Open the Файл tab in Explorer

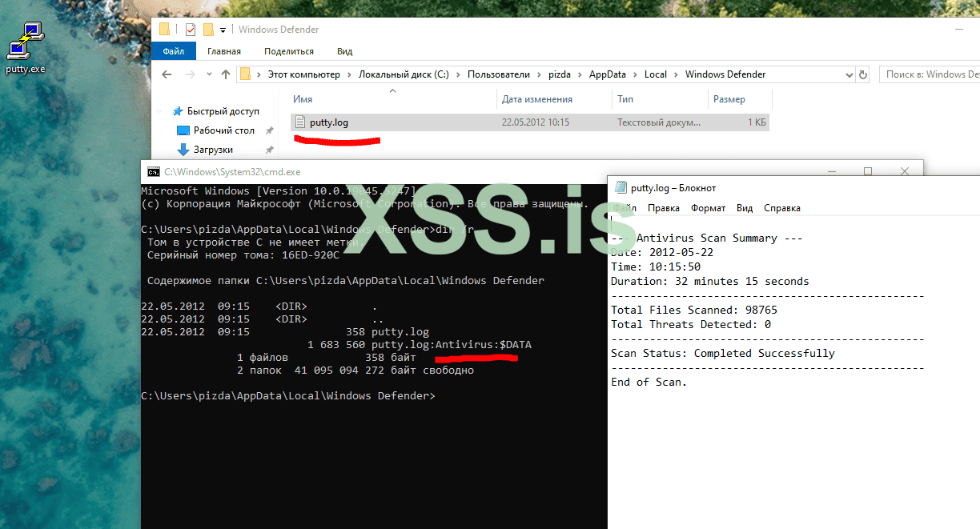pyautogui.click(x=174, y=51)
